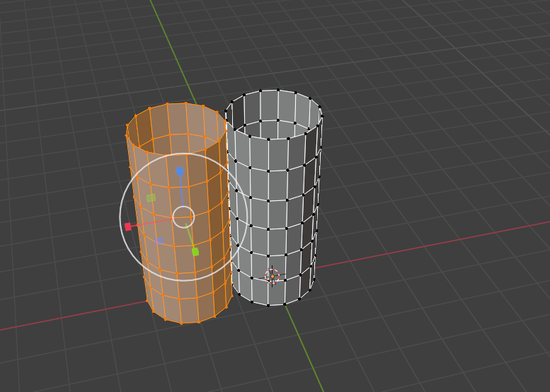Click the blue Z-axis gizmo handle
The height and width of the screenshot is (392, 550).
pyautogui.click(x=180, y=171)
